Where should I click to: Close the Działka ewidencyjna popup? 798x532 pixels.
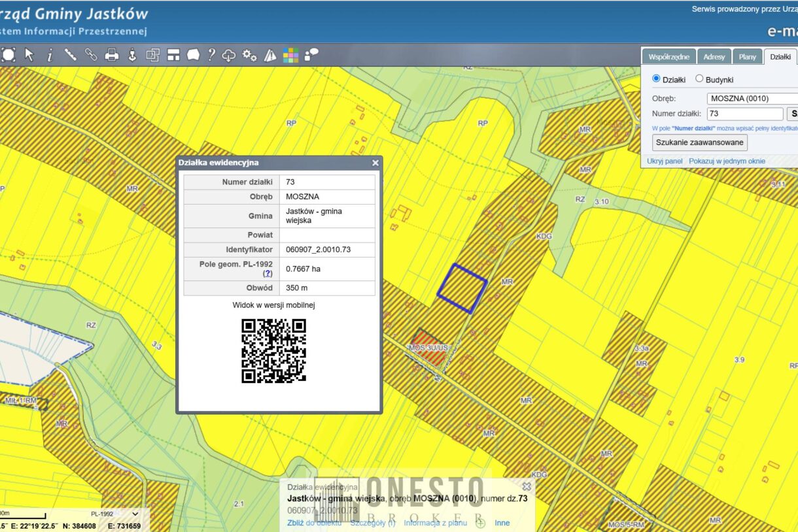[x=375, y=163]
